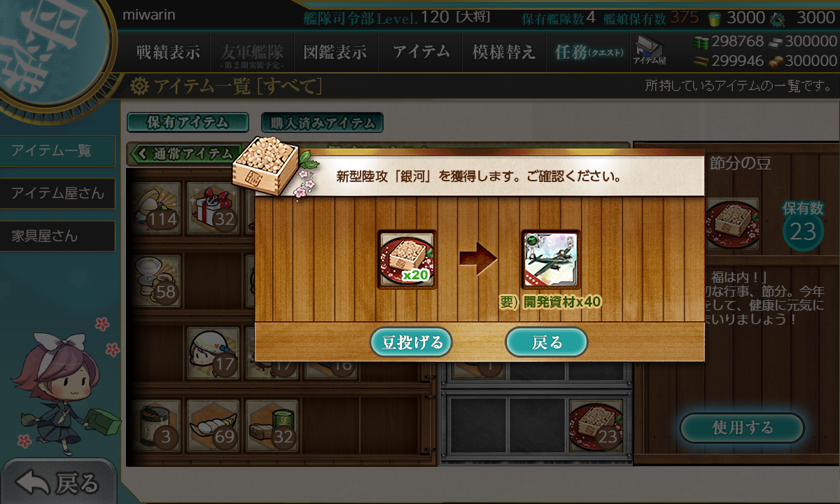The width and height of the screenshot is (840, 504).
Task: Click the 豆投げる confirm button
Action: coord(412,342)
